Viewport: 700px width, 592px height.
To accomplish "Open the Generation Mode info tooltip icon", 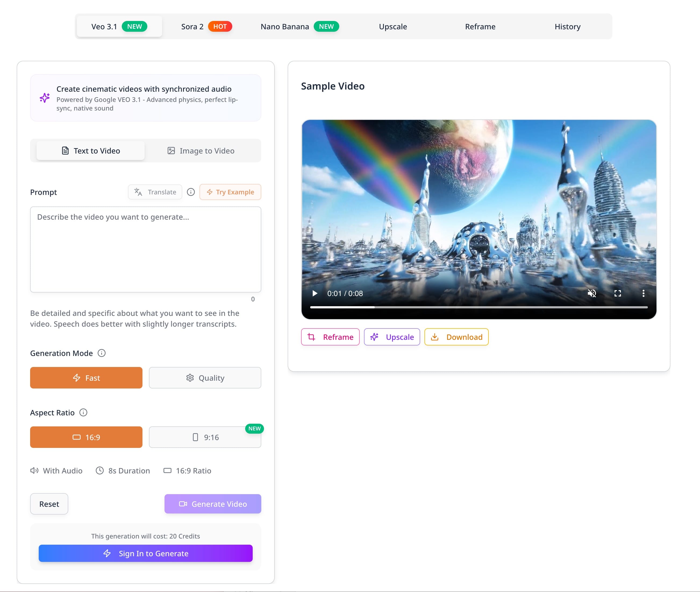I will click(102, 353).
